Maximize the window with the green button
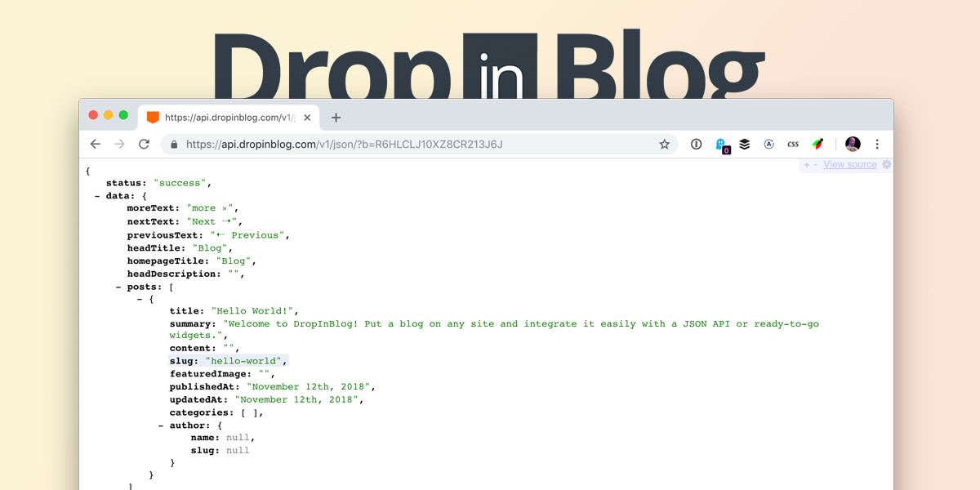The width and height of the screenshot is (980, 490). click(123, 115)
